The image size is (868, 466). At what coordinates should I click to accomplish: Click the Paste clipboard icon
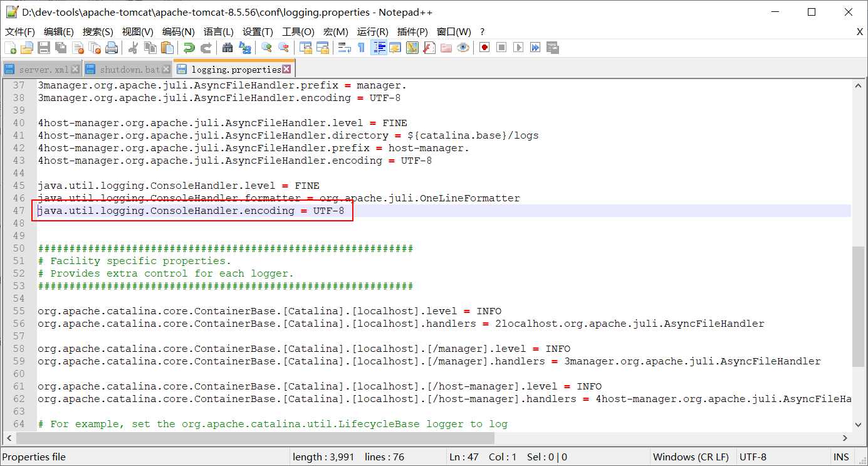point(167,48)
